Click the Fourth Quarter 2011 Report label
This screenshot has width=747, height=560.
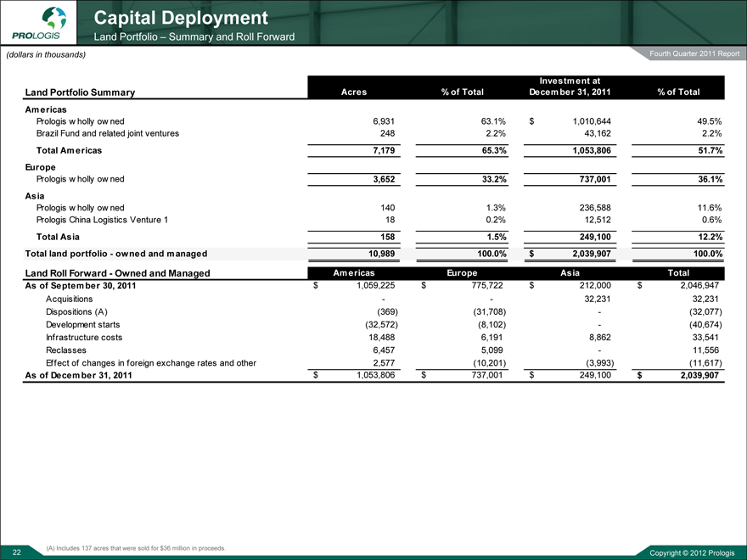694,54
